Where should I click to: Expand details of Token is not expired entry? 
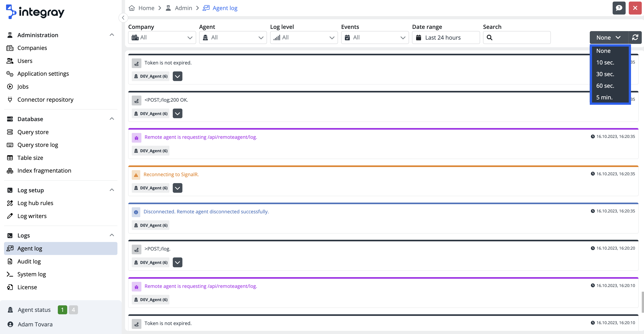pyautogui.click(x=177, y=76)
